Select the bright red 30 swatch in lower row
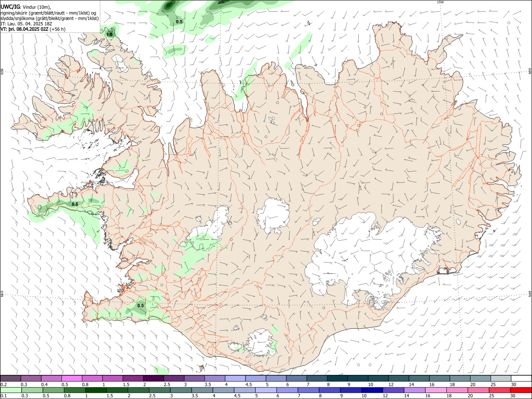The height and width of the screenshot is (399, 532). pyautogui.click(x=521, y=390)
